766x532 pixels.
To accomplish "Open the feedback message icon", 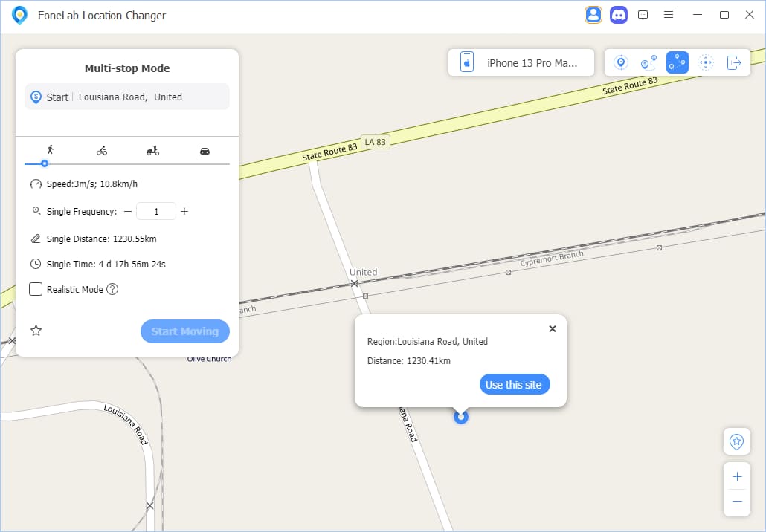I will click(643, 15).
